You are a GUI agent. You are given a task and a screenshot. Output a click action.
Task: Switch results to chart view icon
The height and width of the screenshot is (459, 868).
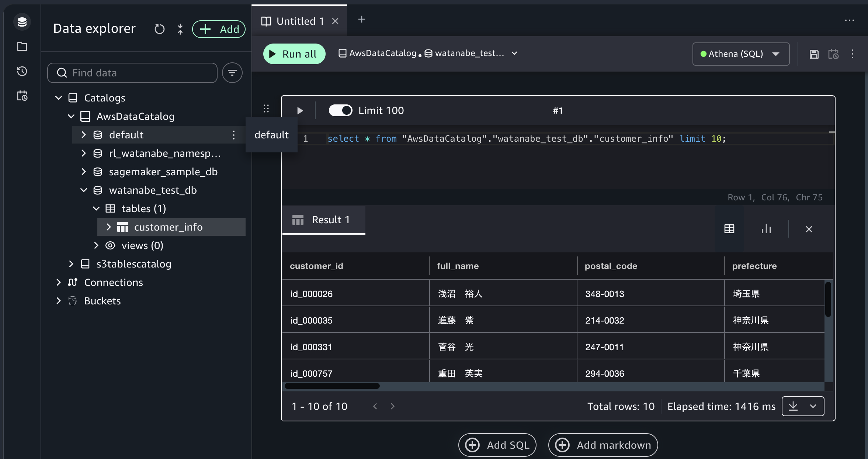tap(766, 229)
